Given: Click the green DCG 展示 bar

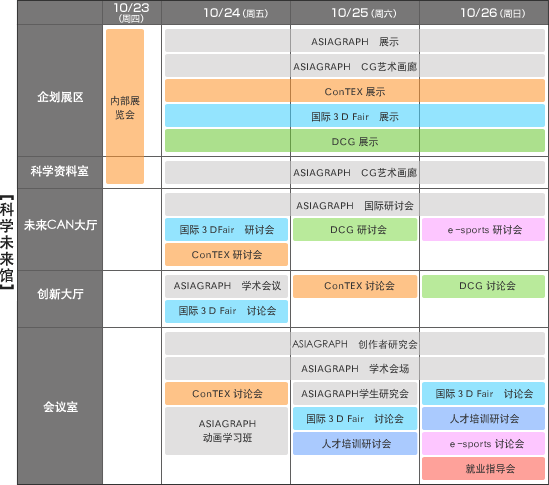Looking at the screenshot, I should pyautogui.click(x=355, y=141).
